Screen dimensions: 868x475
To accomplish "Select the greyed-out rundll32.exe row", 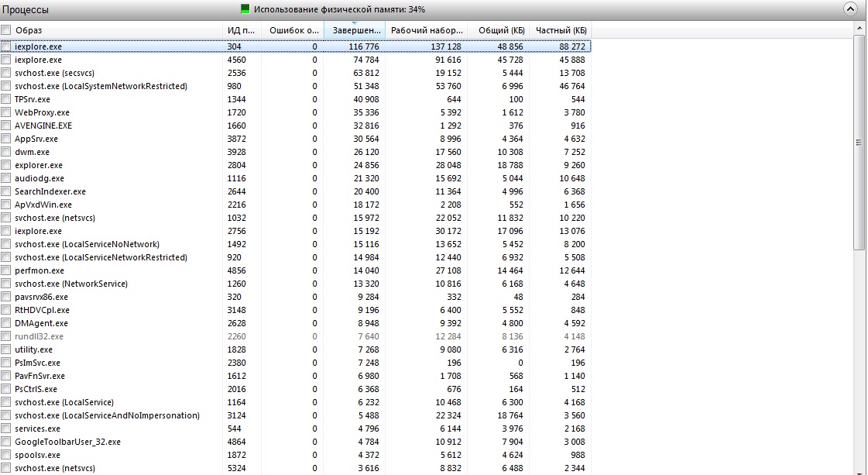I will click(296, 336).
